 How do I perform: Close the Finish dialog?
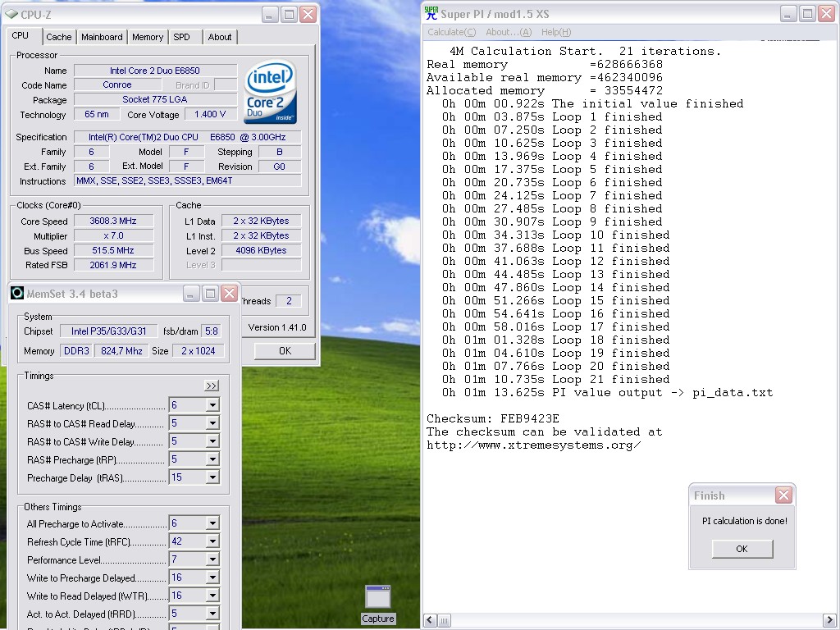tap(783, 495)
